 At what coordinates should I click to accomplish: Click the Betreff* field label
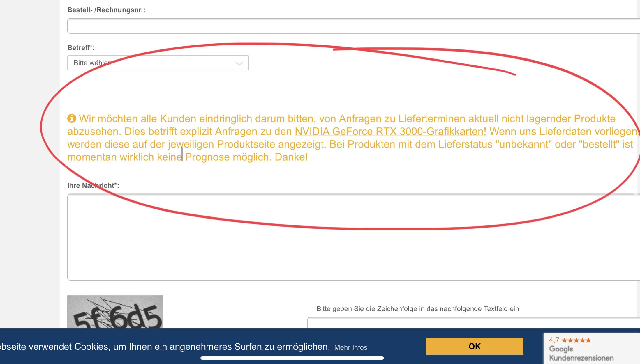[x=81, y=48]
